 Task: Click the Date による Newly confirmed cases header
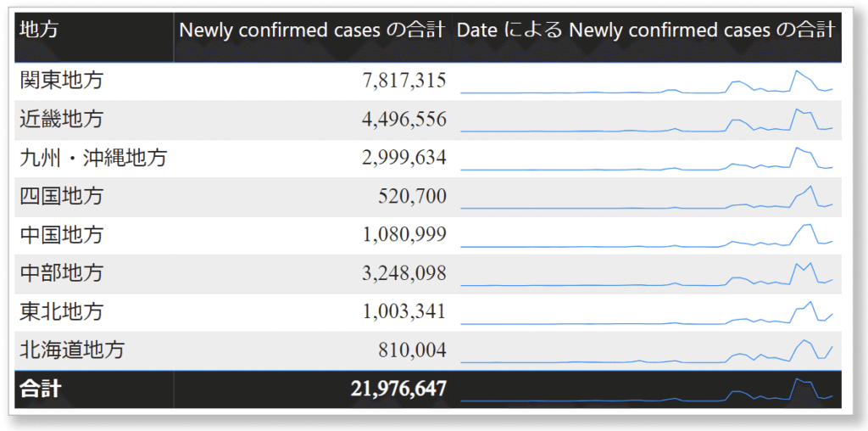647,31
